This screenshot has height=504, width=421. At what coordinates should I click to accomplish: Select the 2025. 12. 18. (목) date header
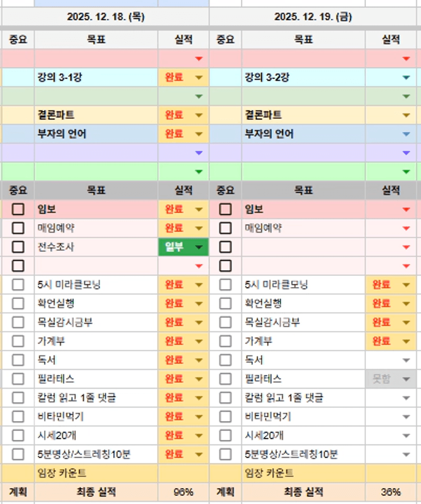tap(105, 17)
